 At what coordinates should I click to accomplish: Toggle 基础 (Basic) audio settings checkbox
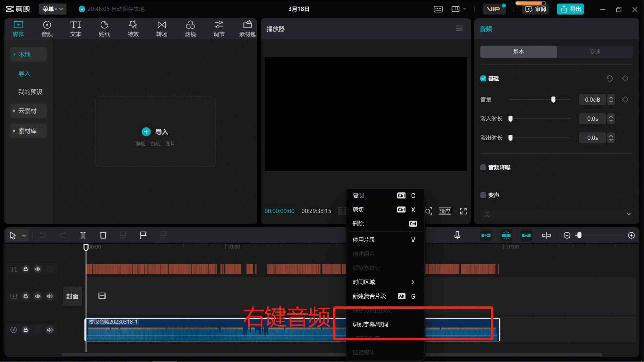[484, 78]
